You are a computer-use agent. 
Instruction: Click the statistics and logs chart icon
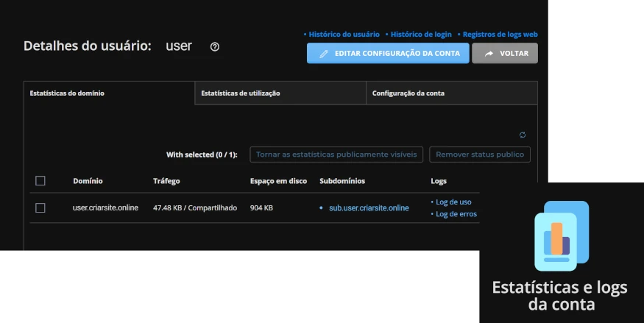click(x=561, y=235)
